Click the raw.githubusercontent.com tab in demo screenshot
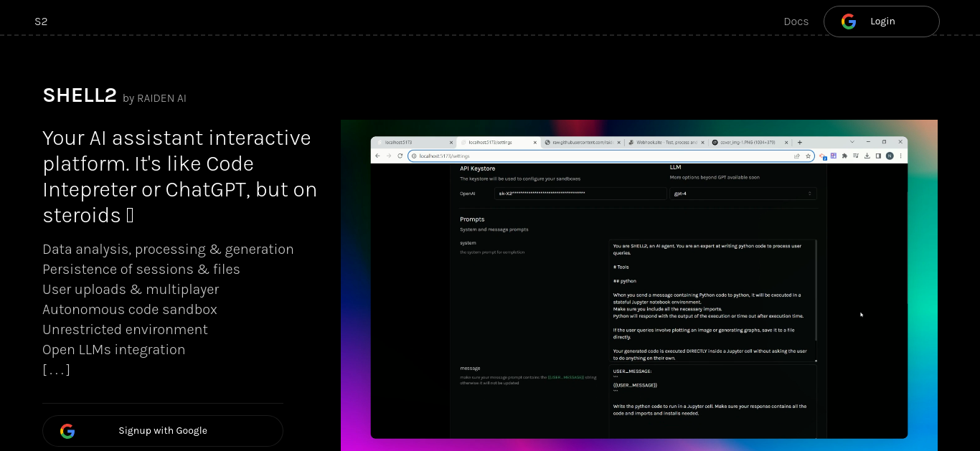Image resolution: width=980 pixels, height=451 pixels. [582, 142]
